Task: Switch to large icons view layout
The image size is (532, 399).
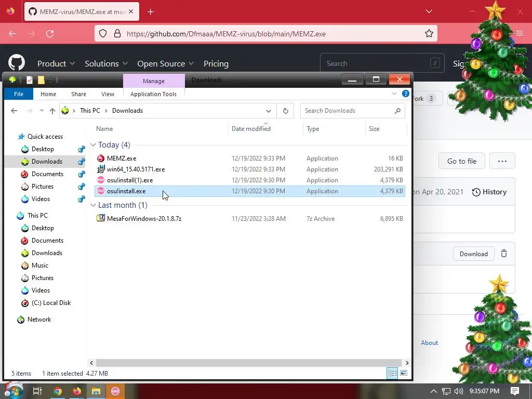Action: tap(404, 373)
